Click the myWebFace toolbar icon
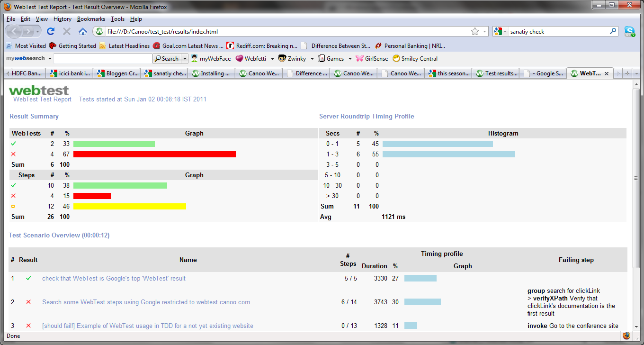Viewport: 644px width, 345px height. click(211, 59)
